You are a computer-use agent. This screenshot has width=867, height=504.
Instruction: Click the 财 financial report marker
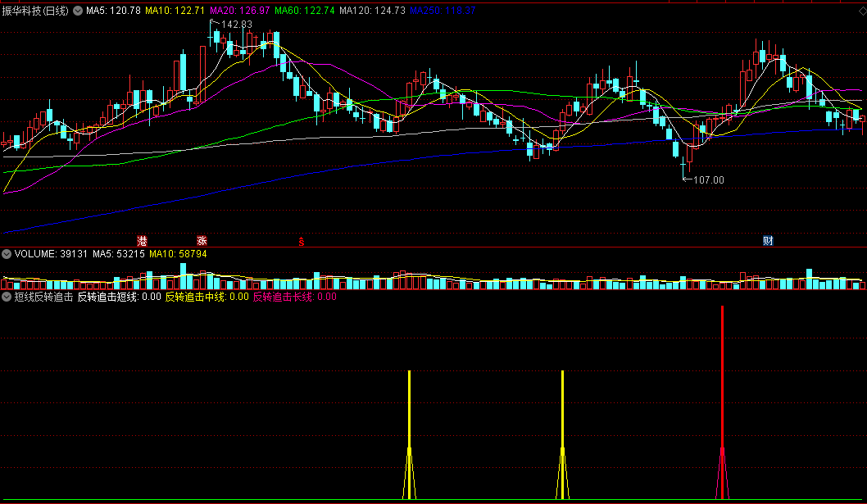point(768,241)
